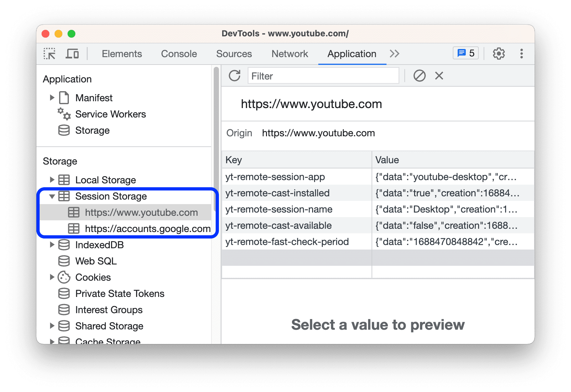This screenshot has width=571, height=392.
Task: Click the clear all storage icon
Action: pyautogui.click(x=420, y=76)
